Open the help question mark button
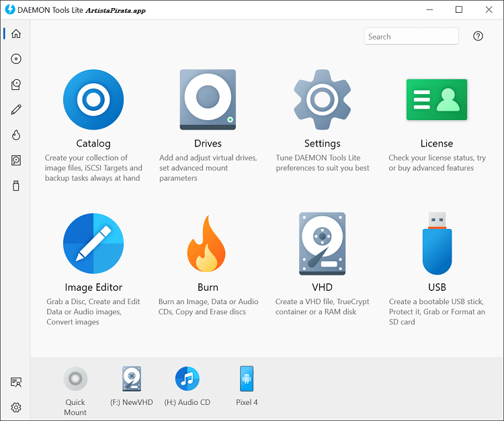The image size is (504, 421). pyautogui.click(x=478, y=36)
